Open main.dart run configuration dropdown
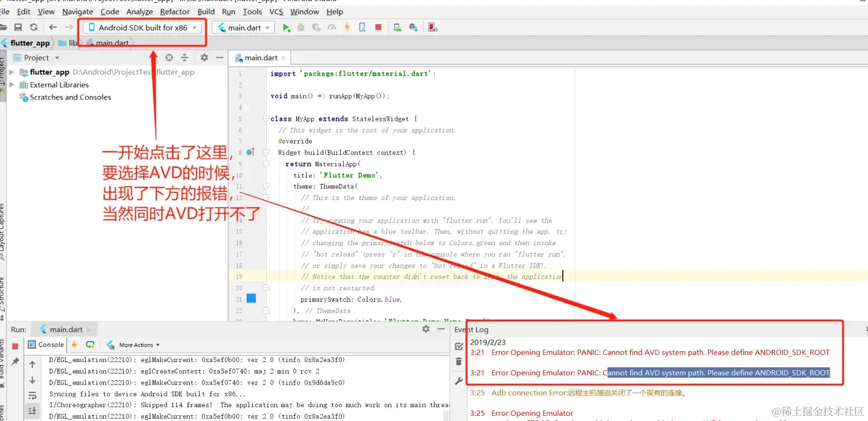The width and height of the screenshot is (868, 421). click(x=244, y=27)
